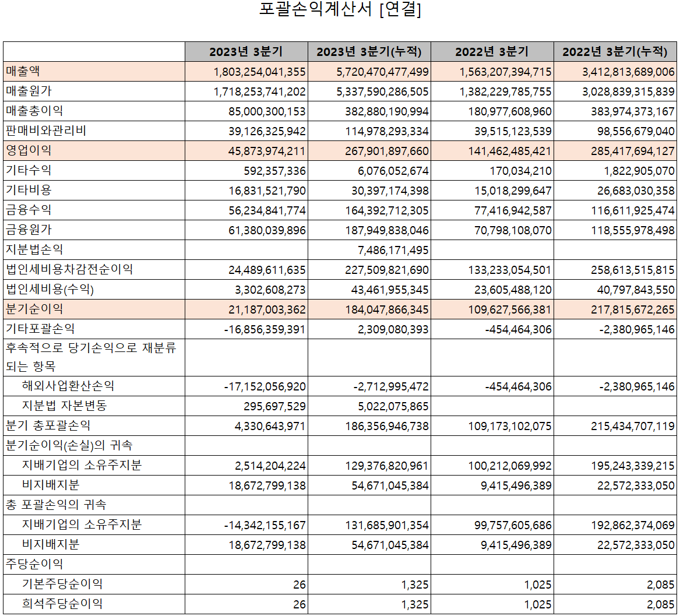
Task: Select the value 45,873,974,211
Action: pos(267,151)
